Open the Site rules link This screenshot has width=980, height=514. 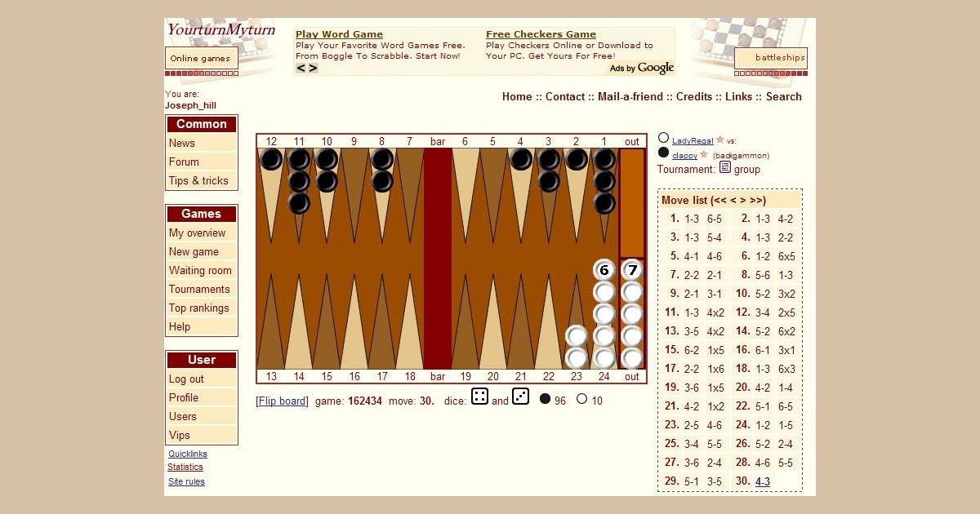coord(186,481)
